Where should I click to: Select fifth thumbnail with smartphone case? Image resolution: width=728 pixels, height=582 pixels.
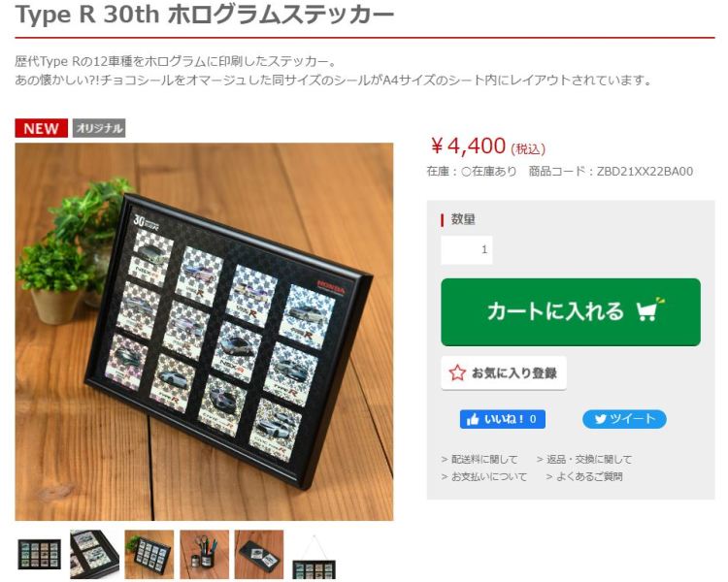point(259,555)
